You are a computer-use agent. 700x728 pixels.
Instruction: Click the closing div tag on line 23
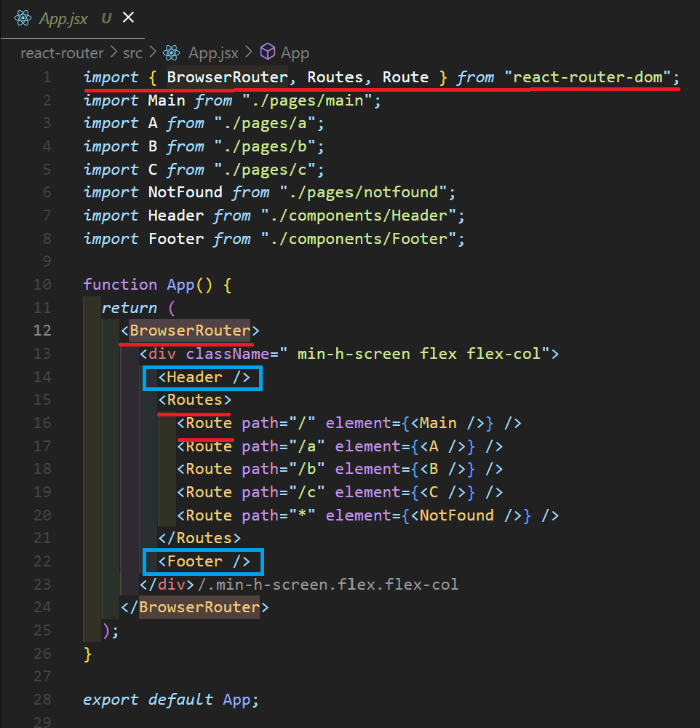[167, 584]
